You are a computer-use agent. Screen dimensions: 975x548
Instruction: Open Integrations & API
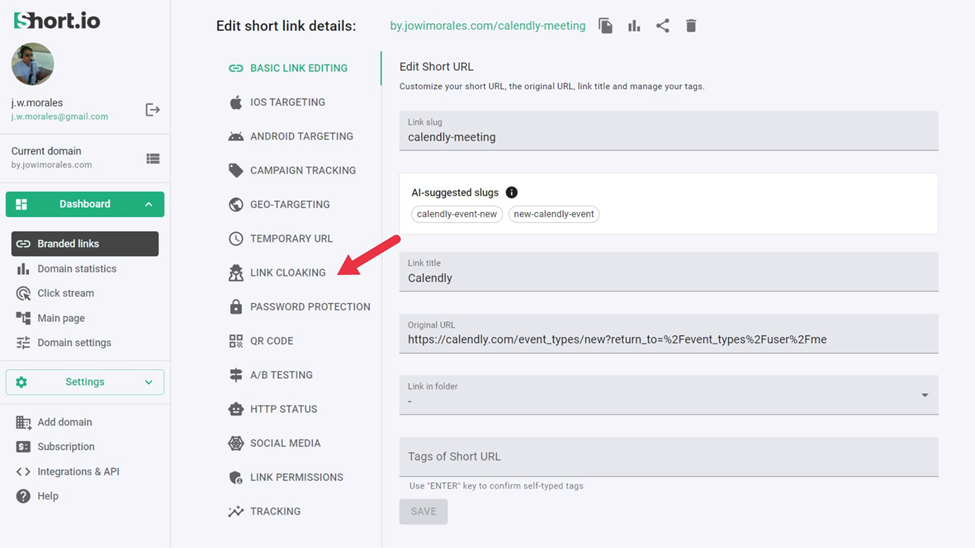click(x=78, y=471)
